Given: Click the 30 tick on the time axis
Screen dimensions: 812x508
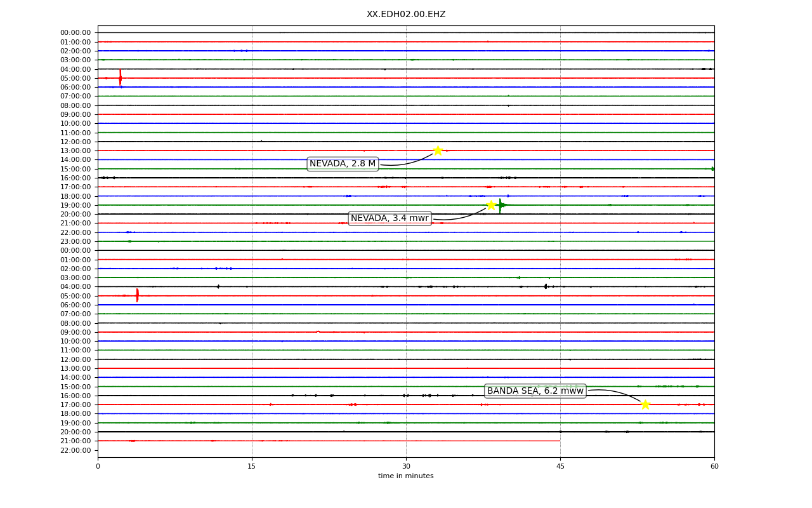Looking at the screenshot, I should coord(406,467).
